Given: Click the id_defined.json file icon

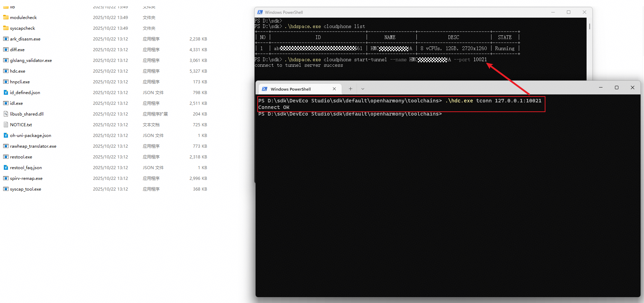Looking at the screenshot, I should click(x=6, y=92).
